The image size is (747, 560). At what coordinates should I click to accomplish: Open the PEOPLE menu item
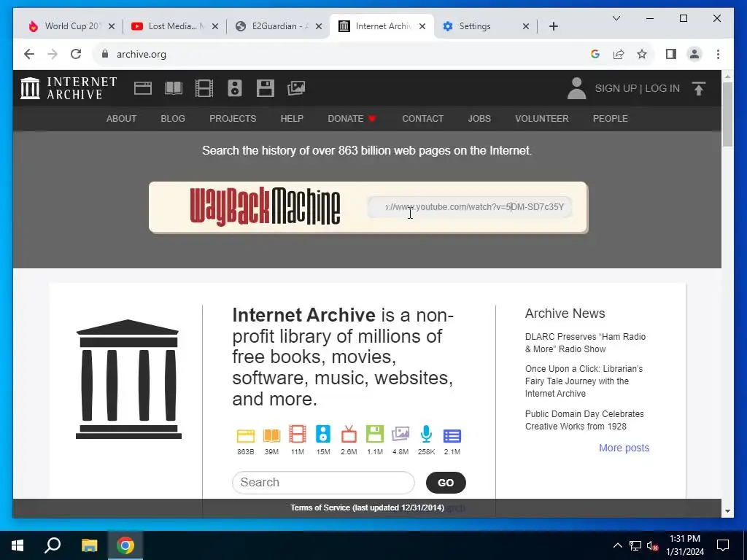(611, 119)
